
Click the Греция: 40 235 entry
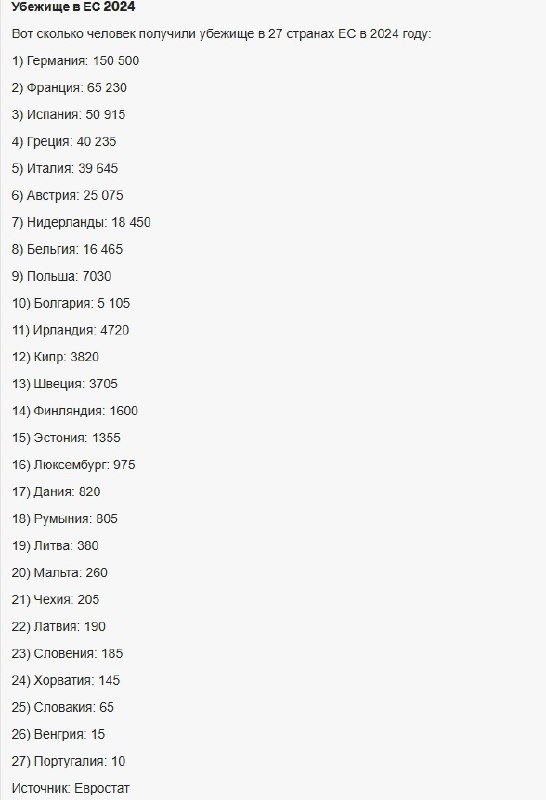(64, 141)
